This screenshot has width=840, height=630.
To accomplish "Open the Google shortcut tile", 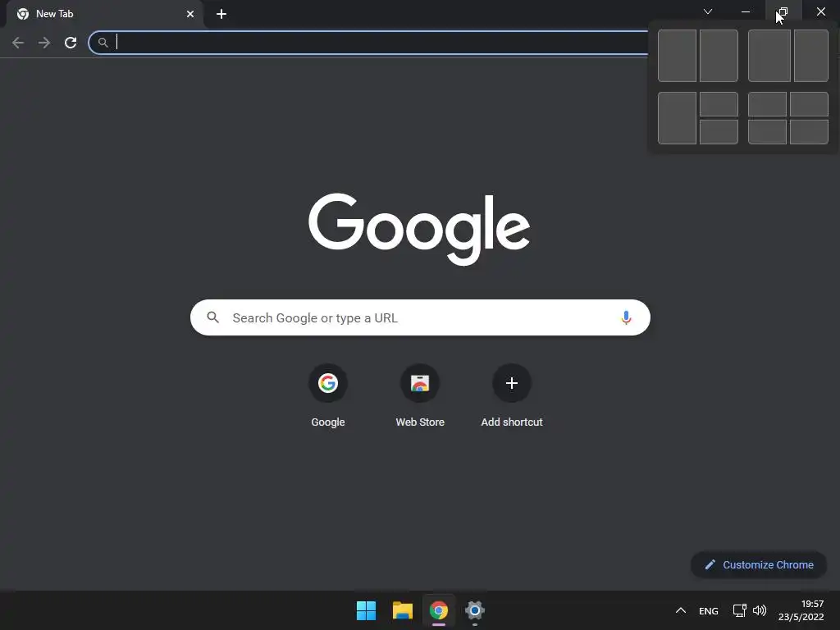I will (x=328, y=396).
